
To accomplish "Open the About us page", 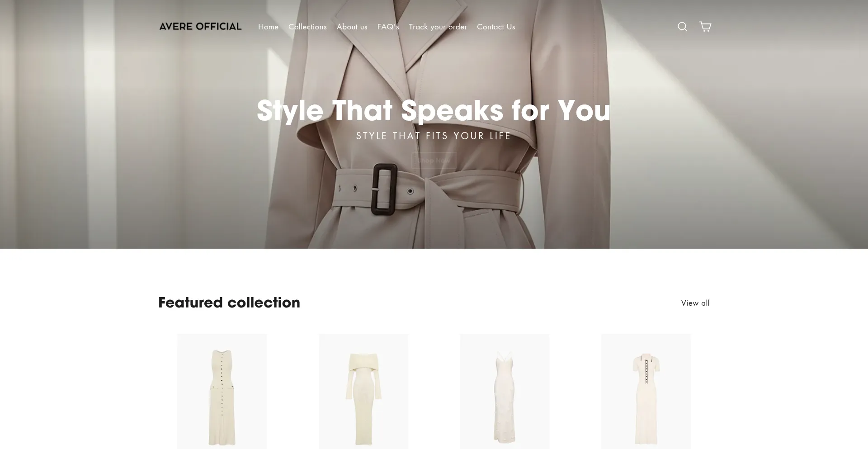I will coord(352,27).
